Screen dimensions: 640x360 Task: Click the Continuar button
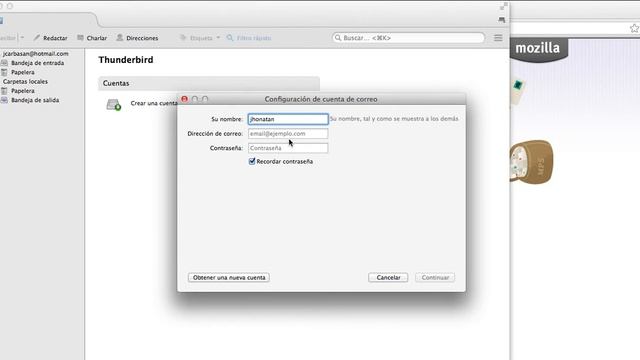(x=435, y=278)
